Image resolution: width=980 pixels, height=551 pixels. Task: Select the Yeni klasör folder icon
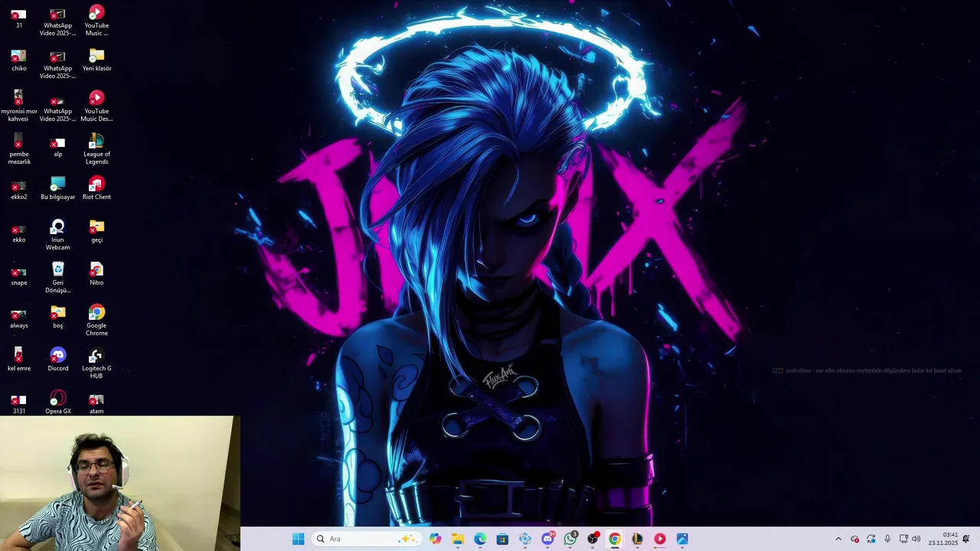tap(96, 60)
